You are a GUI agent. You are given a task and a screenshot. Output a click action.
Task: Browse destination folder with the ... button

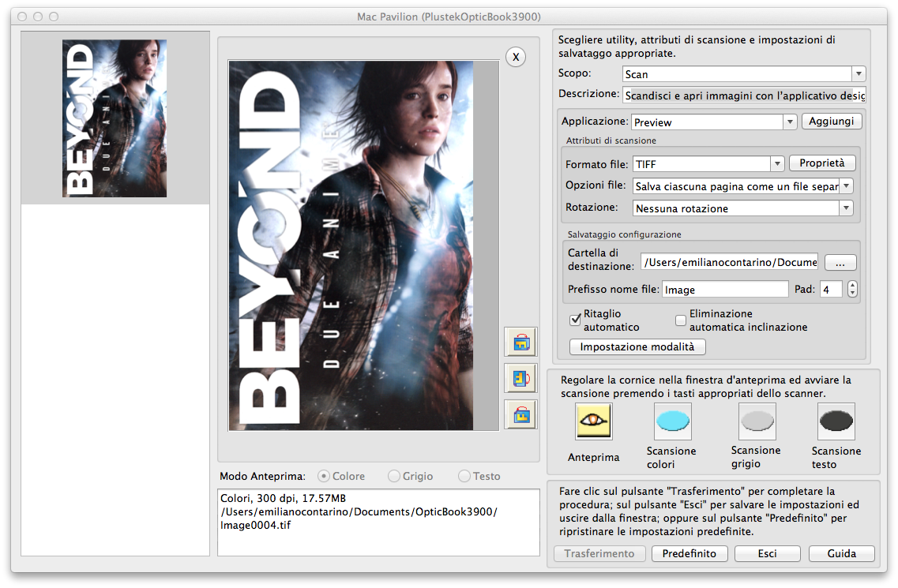coord(840,262)
